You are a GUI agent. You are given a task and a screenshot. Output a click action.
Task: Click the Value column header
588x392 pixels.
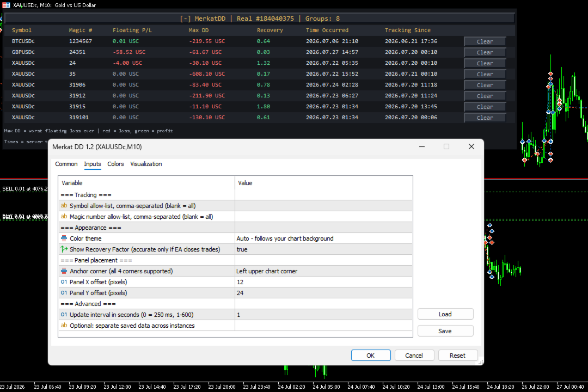(x=323, y=183)
